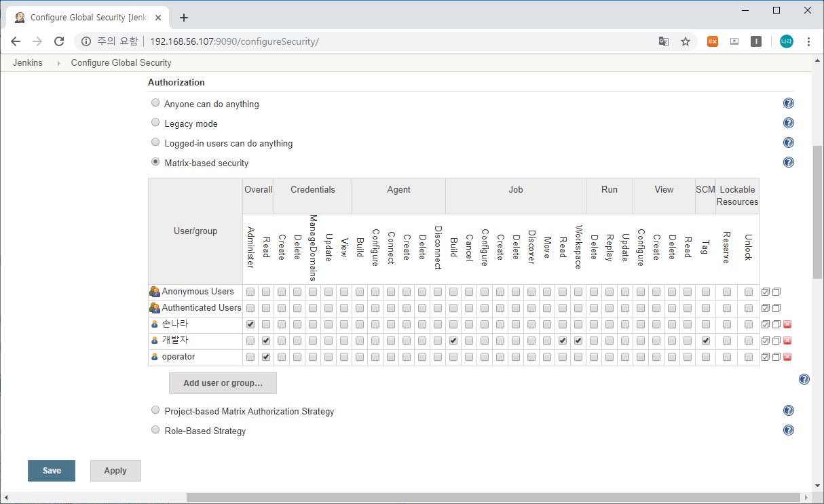Open help for Project-based Matrix Authorization Strategy
824x504 pixels.
789,411
